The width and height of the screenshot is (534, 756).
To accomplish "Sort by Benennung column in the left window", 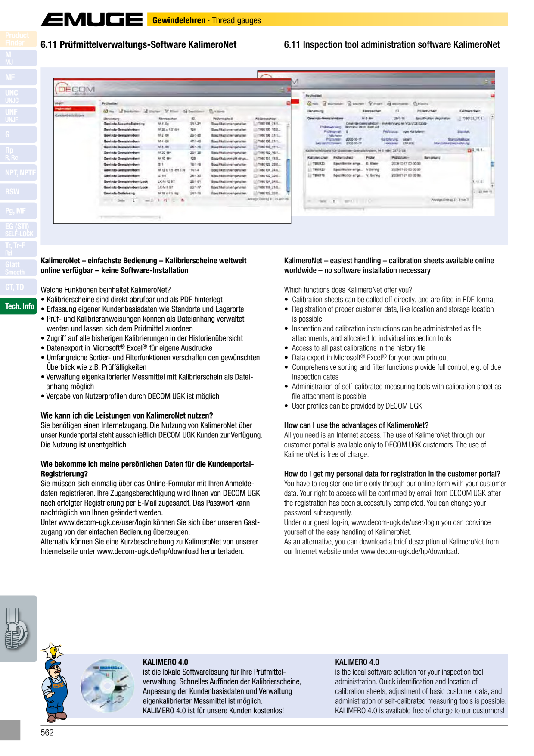I will (x=112, y=118).
